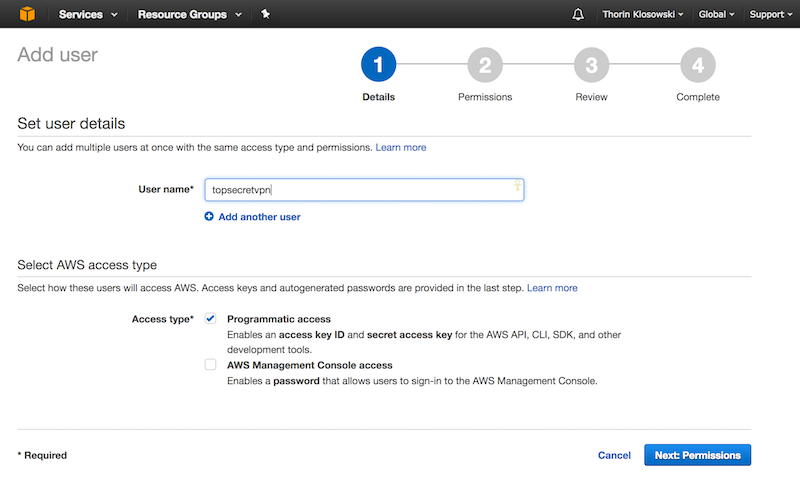Open the notifications bell

tap(578, 14)
